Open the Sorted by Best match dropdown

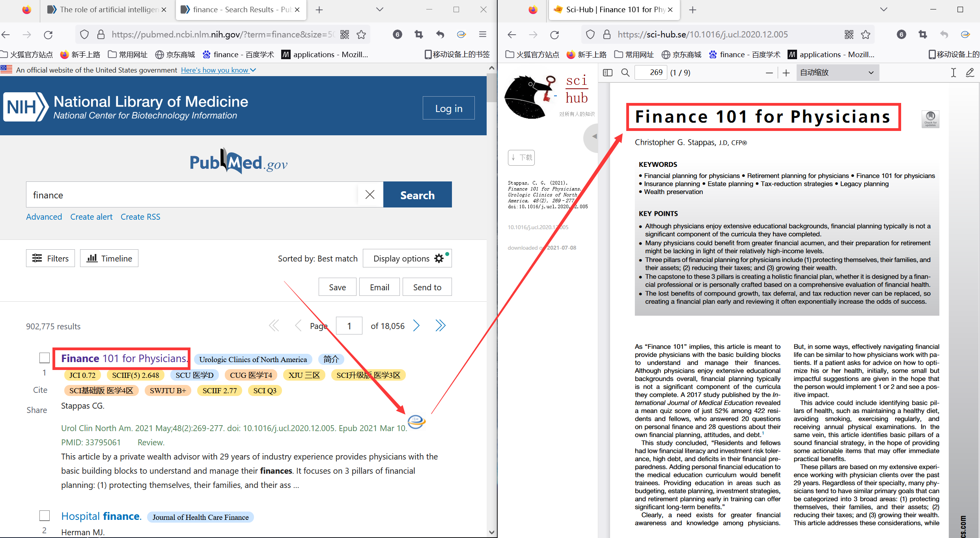point(318,258)
